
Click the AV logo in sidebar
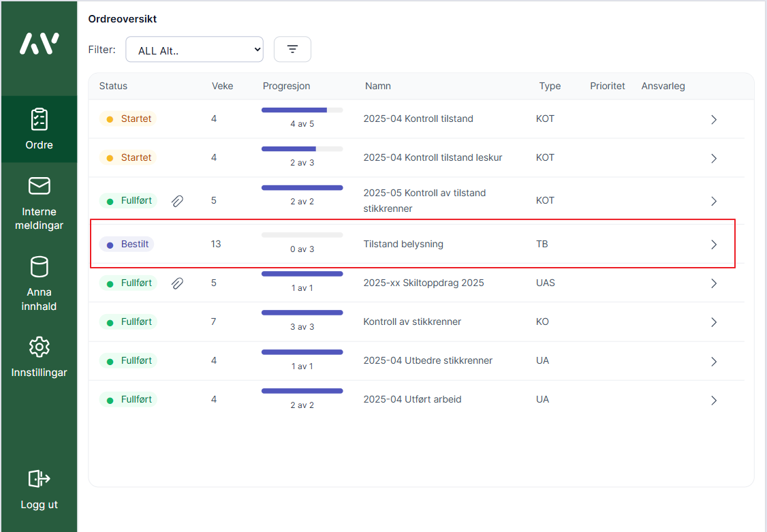[x=39, y=44]
